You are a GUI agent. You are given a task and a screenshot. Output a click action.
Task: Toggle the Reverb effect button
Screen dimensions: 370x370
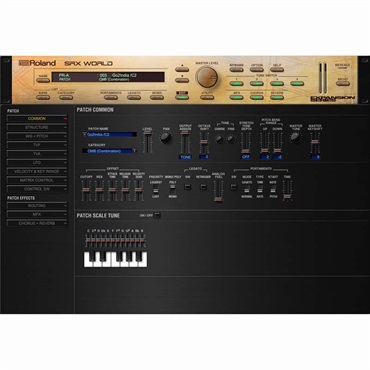tap(277, 97)
